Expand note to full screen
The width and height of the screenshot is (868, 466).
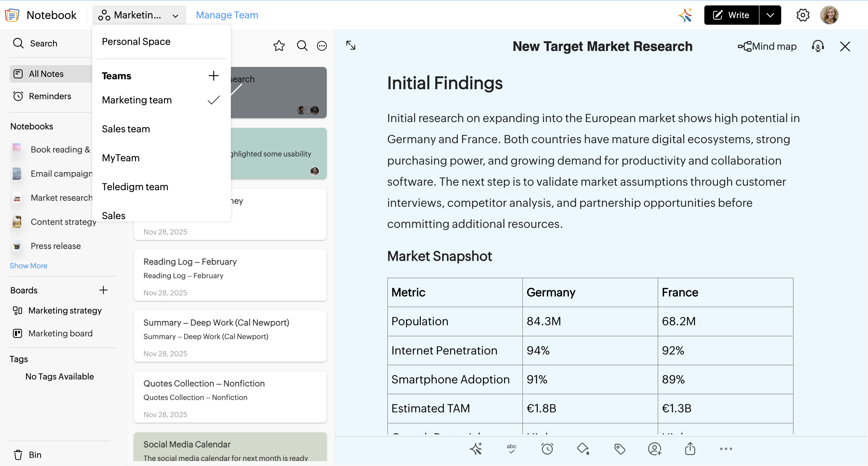351,45
